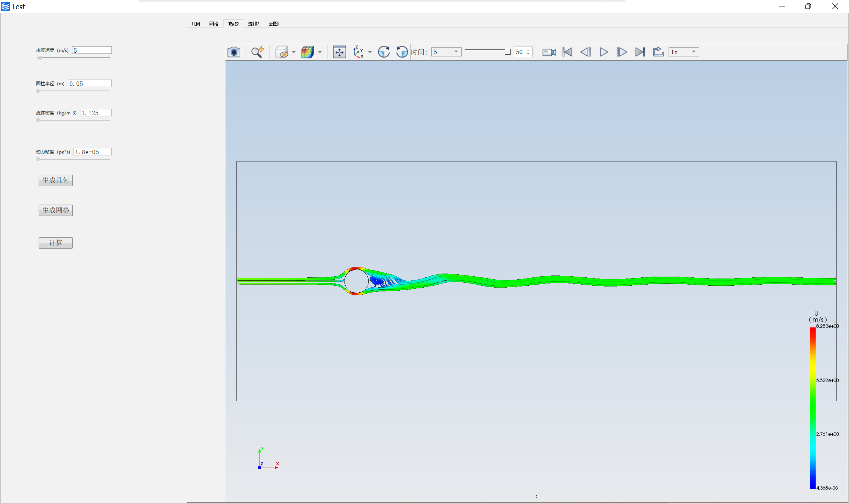Open the 云图1 tab
Image resolution: width=849 pixels, height=504 pixels.
[x=274, y=23]
